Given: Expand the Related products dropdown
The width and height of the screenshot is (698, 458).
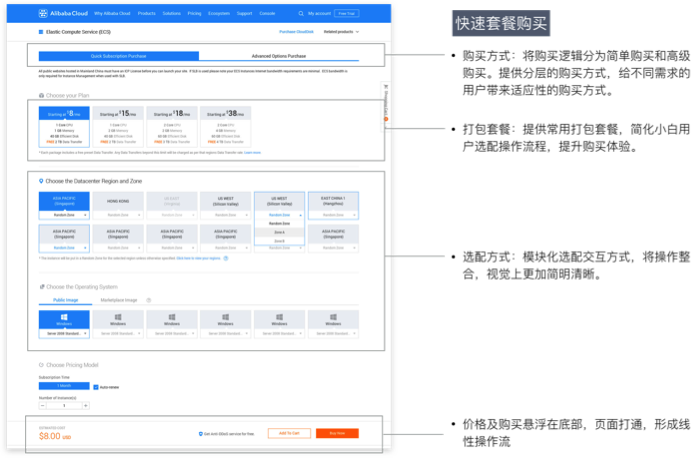Looking at the screenshot, I should point(340,32).
